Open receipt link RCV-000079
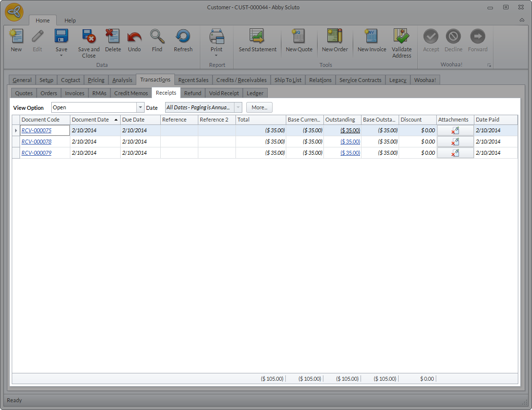 37,153
